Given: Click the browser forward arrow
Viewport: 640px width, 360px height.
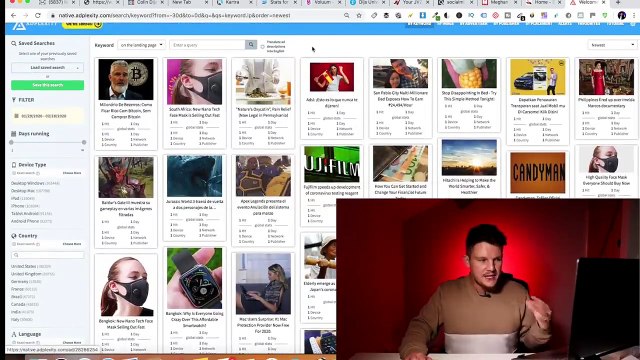Looking at the screenshot, I should click(x=25, y=16).
